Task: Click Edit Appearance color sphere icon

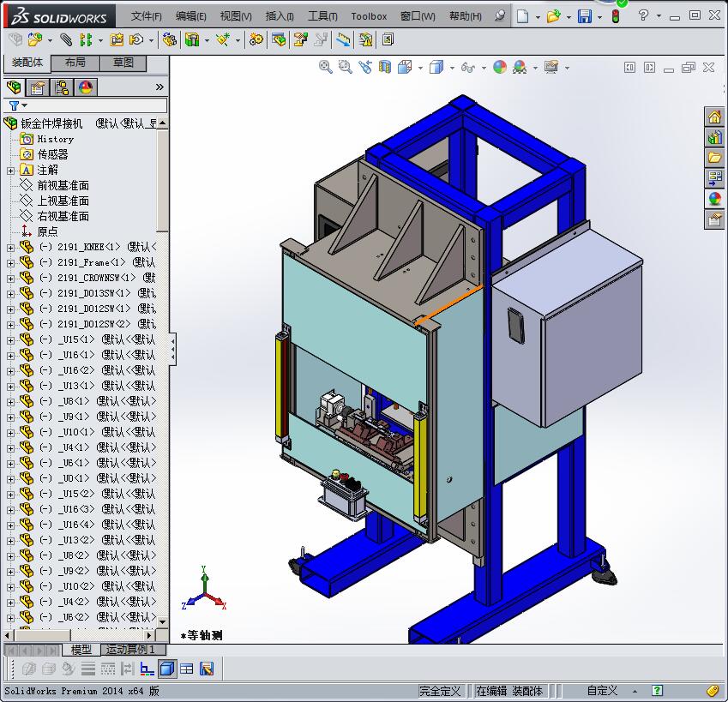Action: (500, 67)
